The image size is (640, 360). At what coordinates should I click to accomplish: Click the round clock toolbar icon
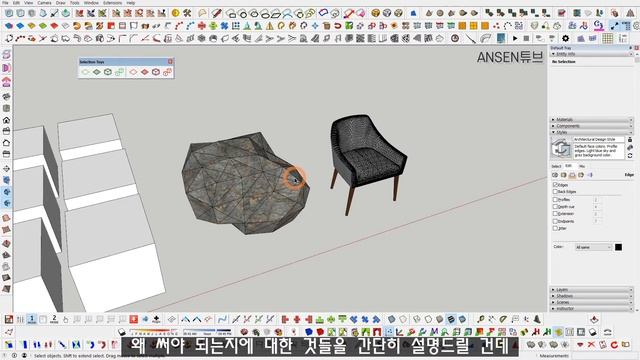point(455,38)
